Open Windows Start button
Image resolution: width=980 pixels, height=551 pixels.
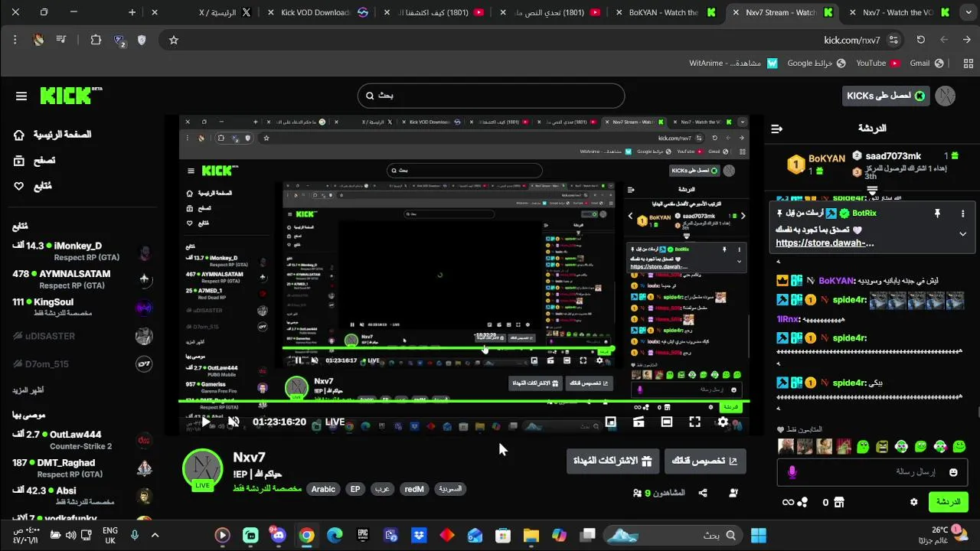[x=759, y=536]
